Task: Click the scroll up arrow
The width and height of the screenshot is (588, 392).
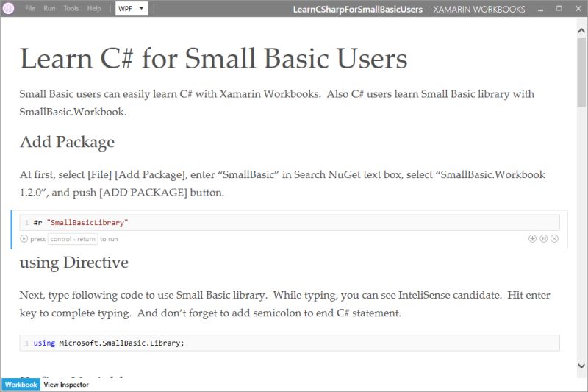Action: [581, 31]
